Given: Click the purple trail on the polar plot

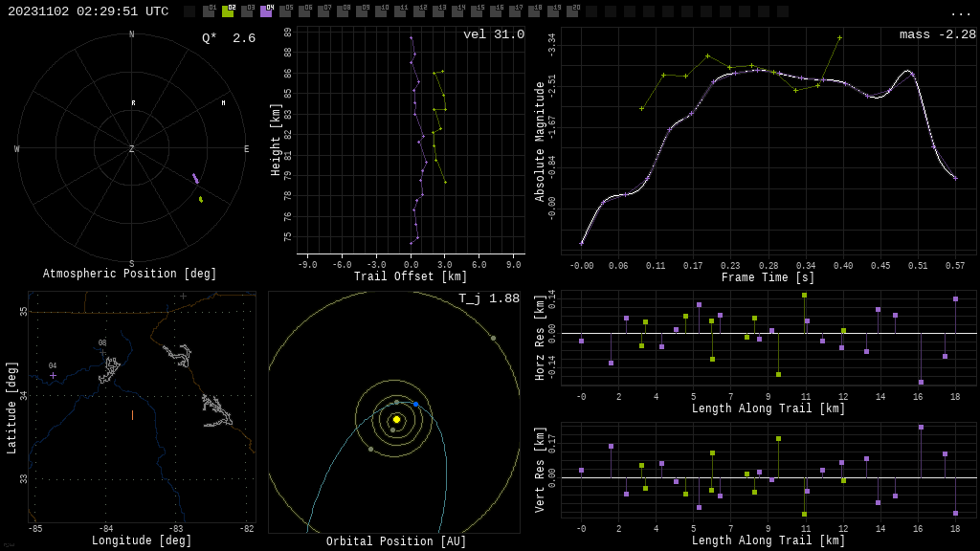Looking at the screenshot, I should click(195, 179).
